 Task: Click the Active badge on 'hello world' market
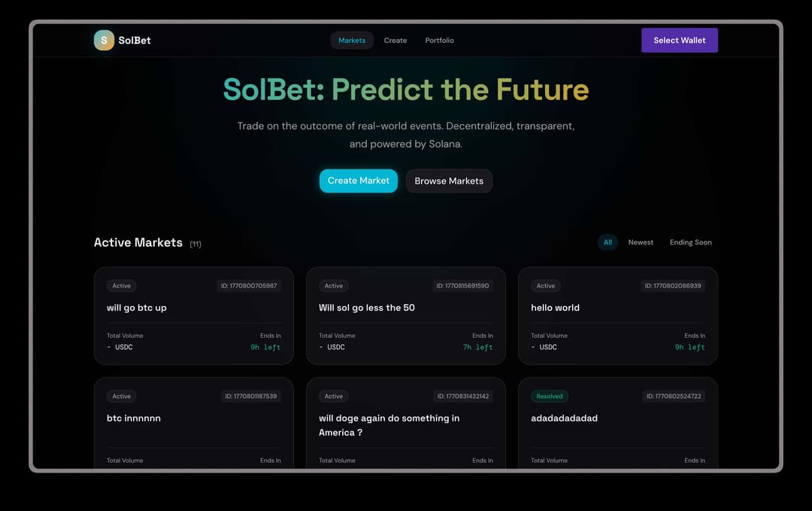pyautogui.click(x=545, y=286)
